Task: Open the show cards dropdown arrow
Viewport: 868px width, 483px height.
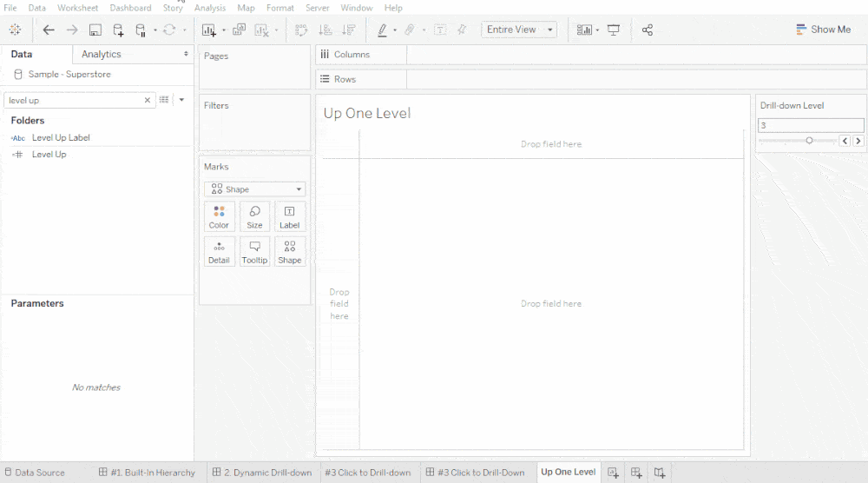Action: pos(597,30)
